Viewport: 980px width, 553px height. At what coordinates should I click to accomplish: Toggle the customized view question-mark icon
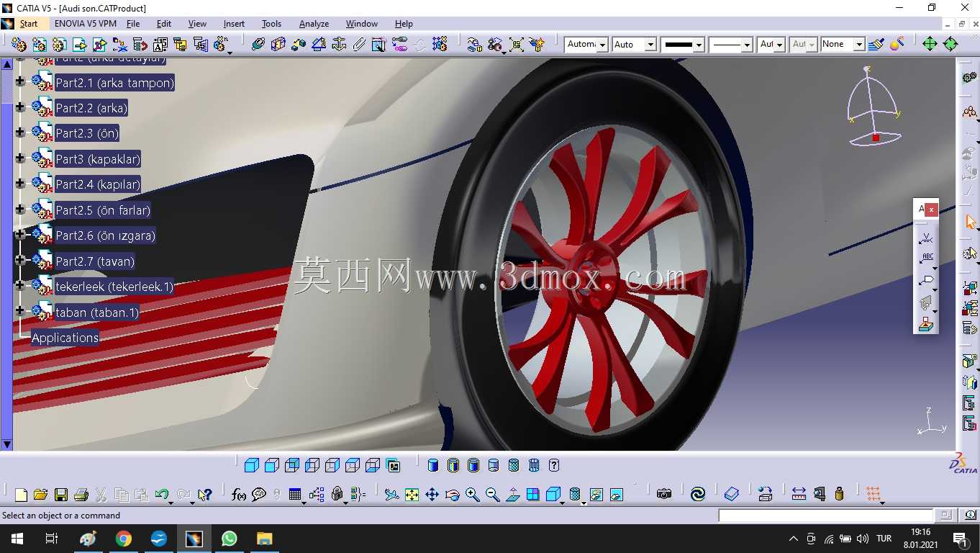(554, 465)
